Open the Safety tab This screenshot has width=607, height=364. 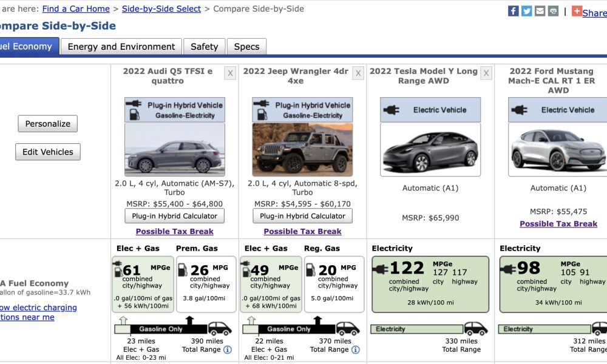click(205, 47)
